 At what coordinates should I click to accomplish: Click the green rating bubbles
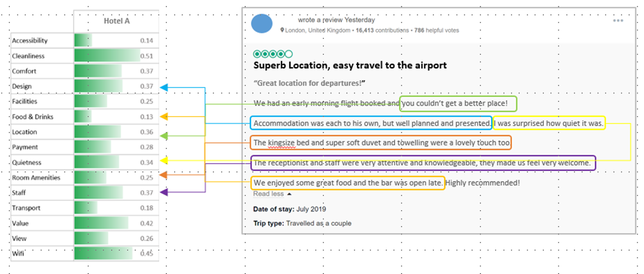click(x=273, y=54)
